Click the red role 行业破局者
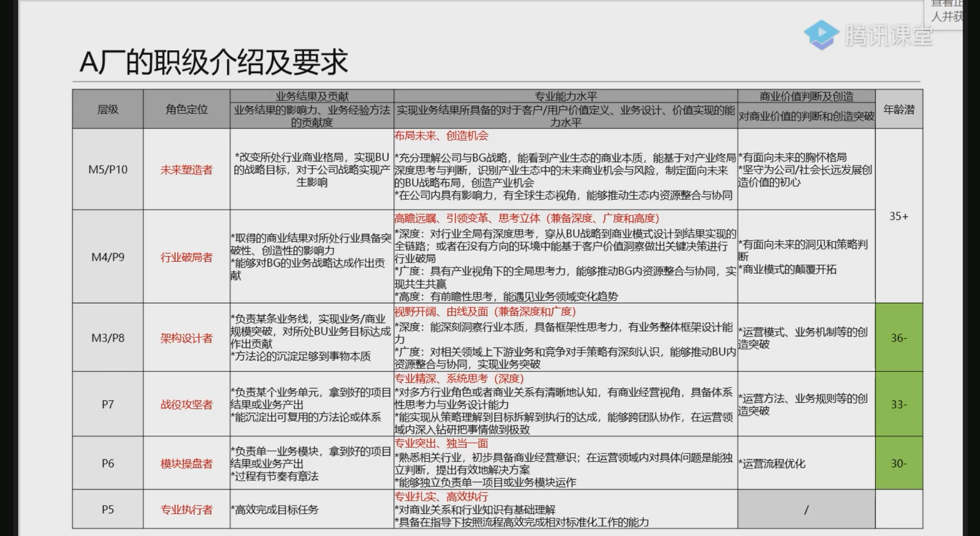This screenshot has width=980, height=536. pyautogui.click(x=186, y=258)
